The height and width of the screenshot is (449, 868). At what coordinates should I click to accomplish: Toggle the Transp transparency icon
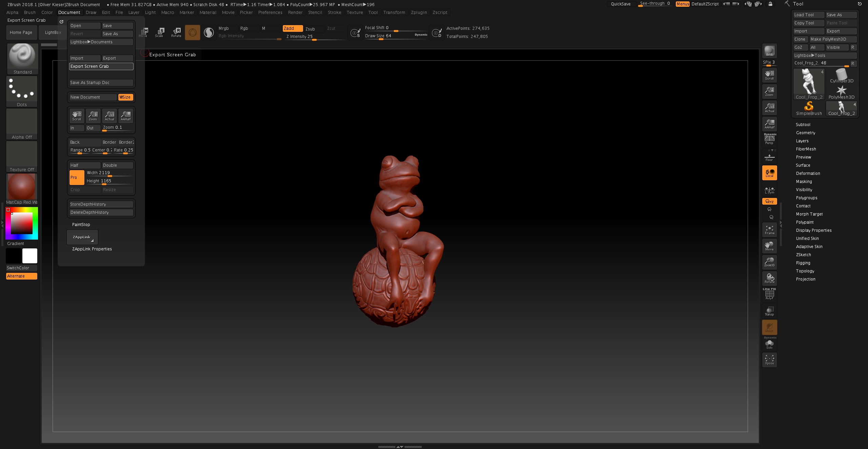point(769,311)
